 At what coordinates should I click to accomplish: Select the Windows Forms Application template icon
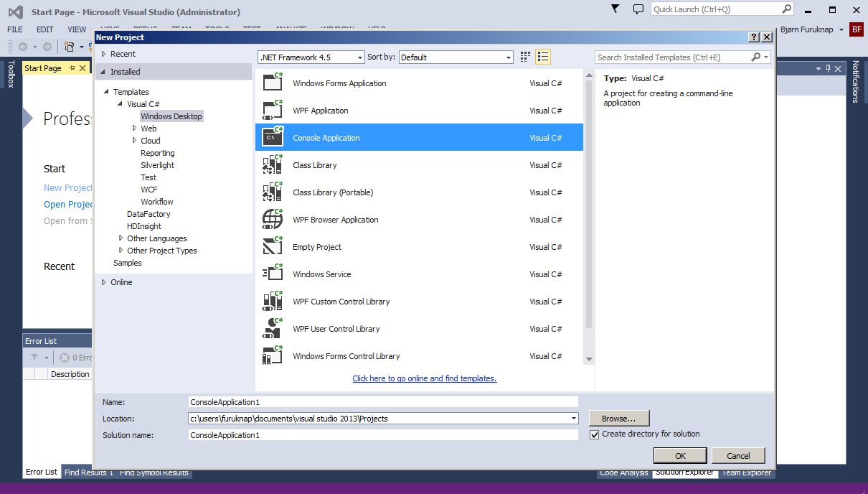pos(273,83)
